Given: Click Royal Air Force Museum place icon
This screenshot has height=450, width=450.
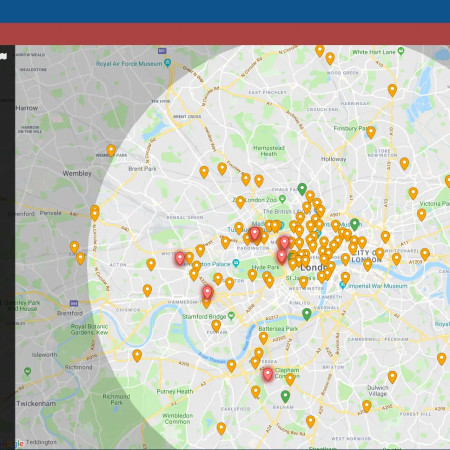Looking at the screenshot, I should 168,62.
